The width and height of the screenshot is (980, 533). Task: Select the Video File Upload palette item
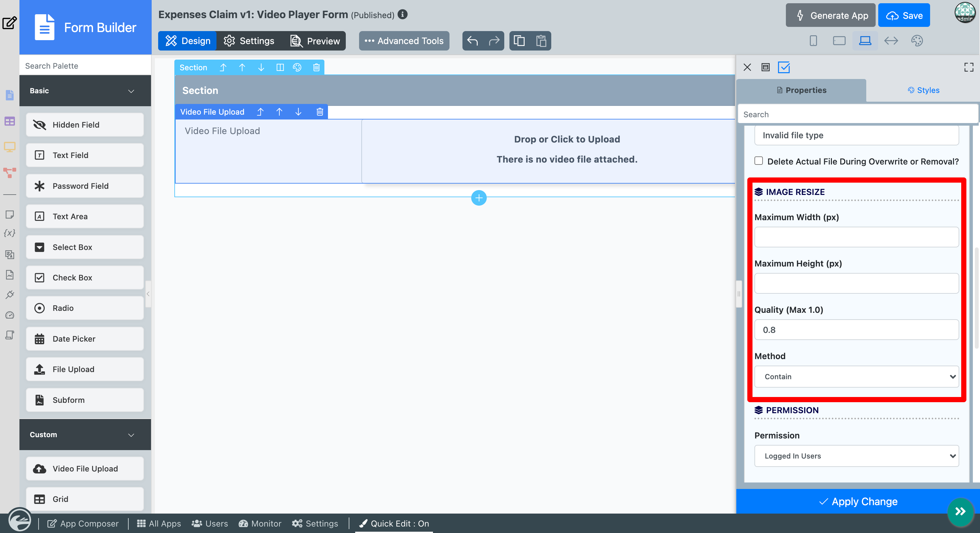85,469
